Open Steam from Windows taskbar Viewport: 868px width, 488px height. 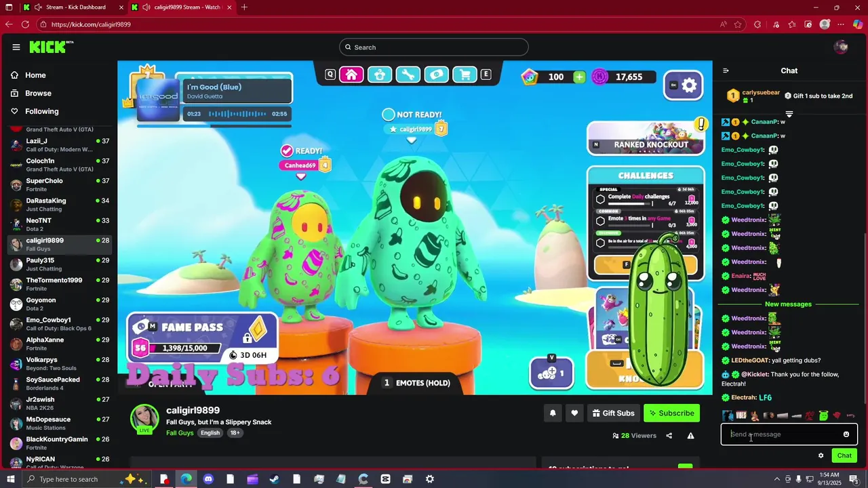[275, 479]
